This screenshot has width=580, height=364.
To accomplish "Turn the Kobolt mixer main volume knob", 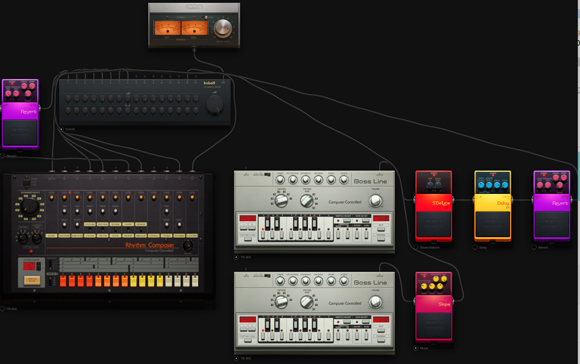I will point(215,104).
